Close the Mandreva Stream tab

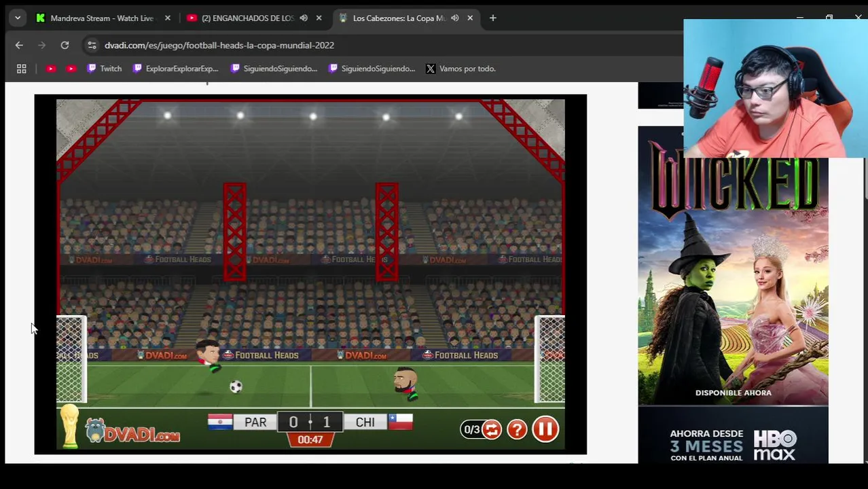coord(168,18)
